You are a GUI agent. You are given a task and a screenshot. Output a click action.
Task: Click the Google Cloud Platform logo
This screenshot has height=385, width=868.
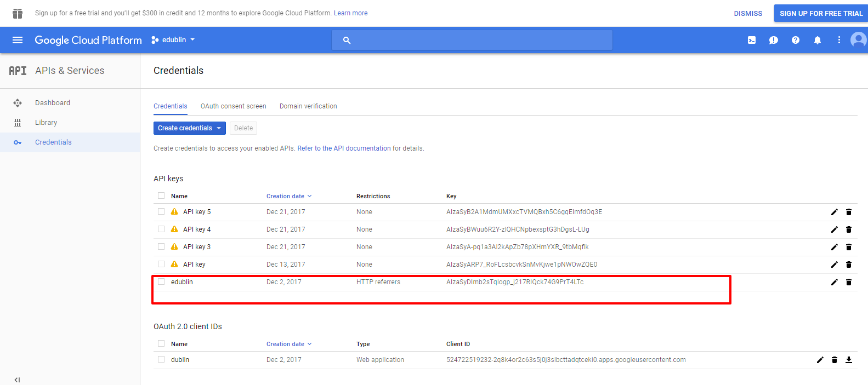(x=88, y=40)
